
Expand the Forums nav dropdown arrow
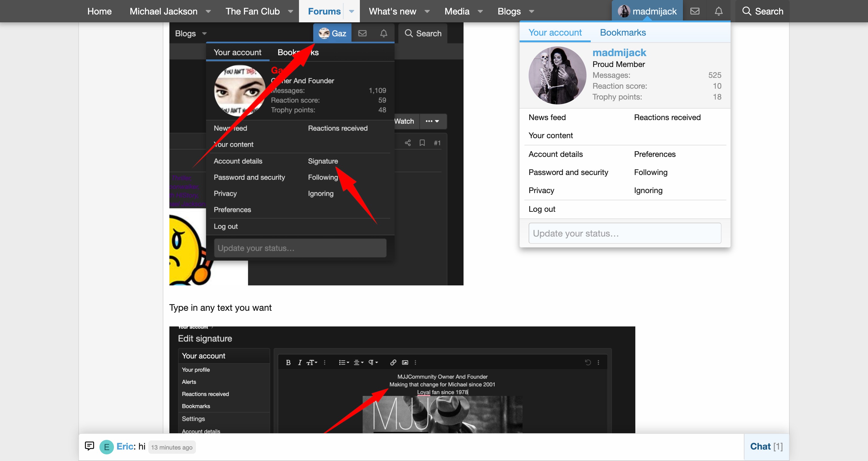pos(351,11)
